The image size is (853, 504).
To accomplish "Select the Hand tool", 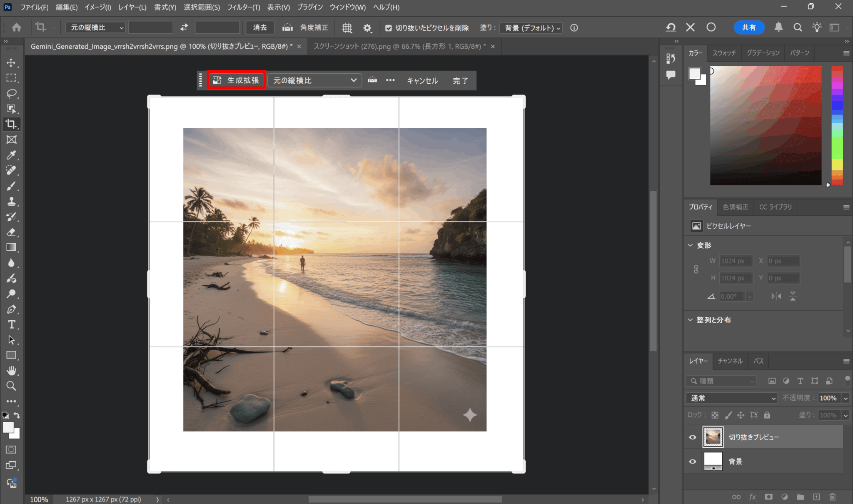I will pyautogui.click(x=11, y=370).
